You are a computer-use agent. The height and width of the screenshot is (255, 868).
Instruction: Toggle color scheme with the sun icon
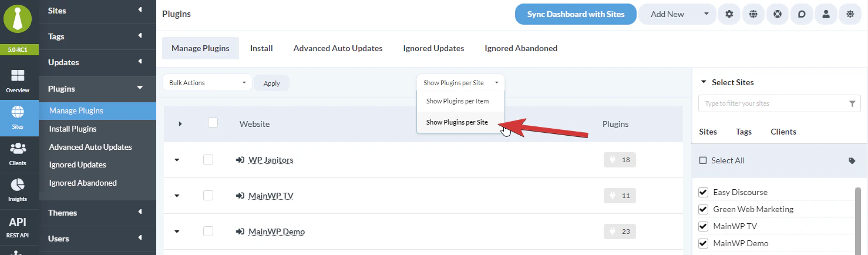tap(850, 14)
